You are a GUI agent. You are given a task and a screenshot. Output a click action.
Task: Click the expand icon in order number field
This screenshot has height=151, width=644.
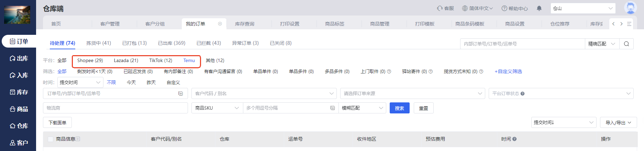click(181, 93)
